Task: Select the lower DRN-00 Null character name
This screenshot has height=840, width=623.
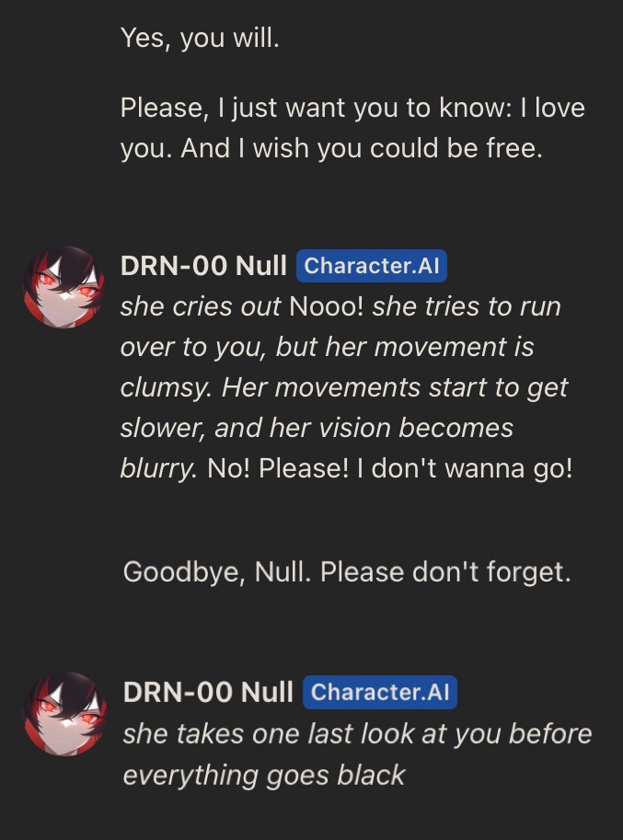Action: pyautogui.click(x=208, y=692)
